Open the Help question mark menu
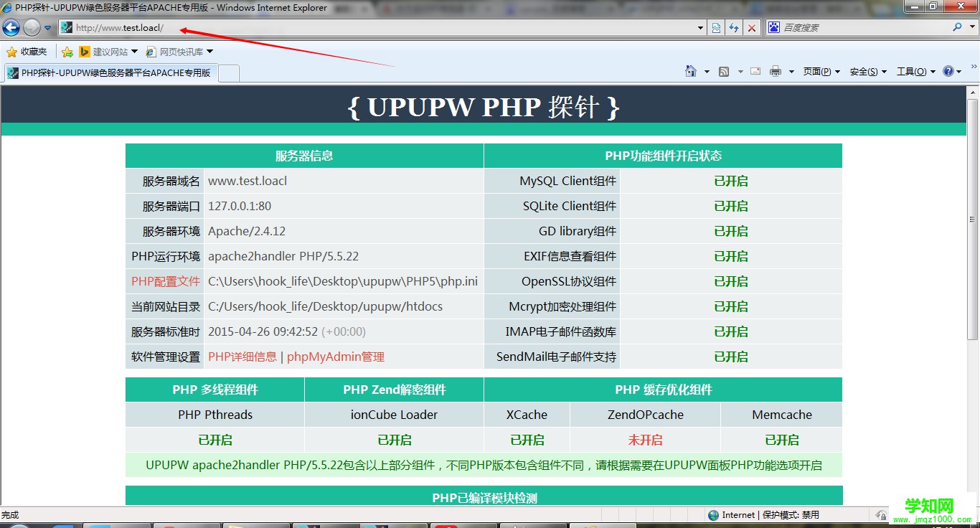Viewport: 980px width, 528px height. (952, 71)
